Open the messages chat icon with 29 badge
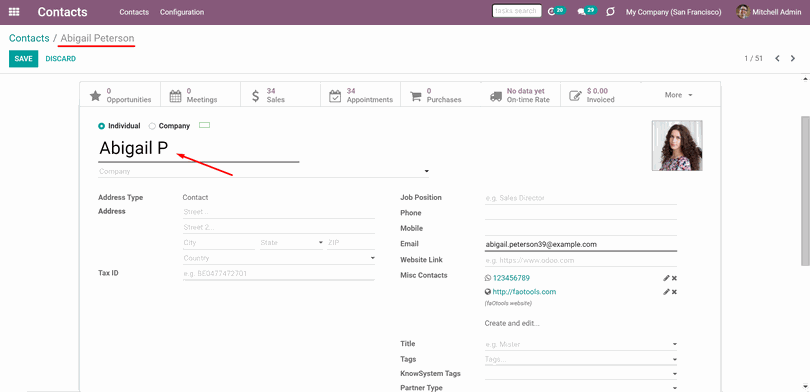The width and height of the screenshot is (810, 392). tap(581, 11)
